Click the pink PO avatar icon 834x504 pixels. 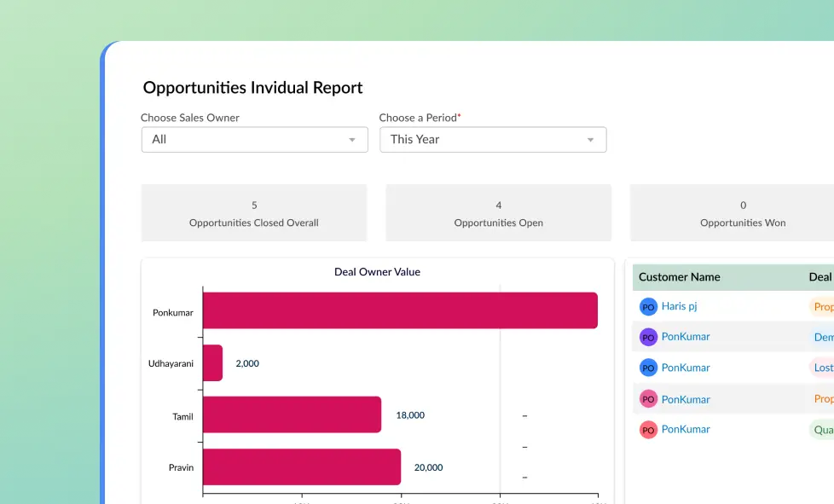pos(648,399)
